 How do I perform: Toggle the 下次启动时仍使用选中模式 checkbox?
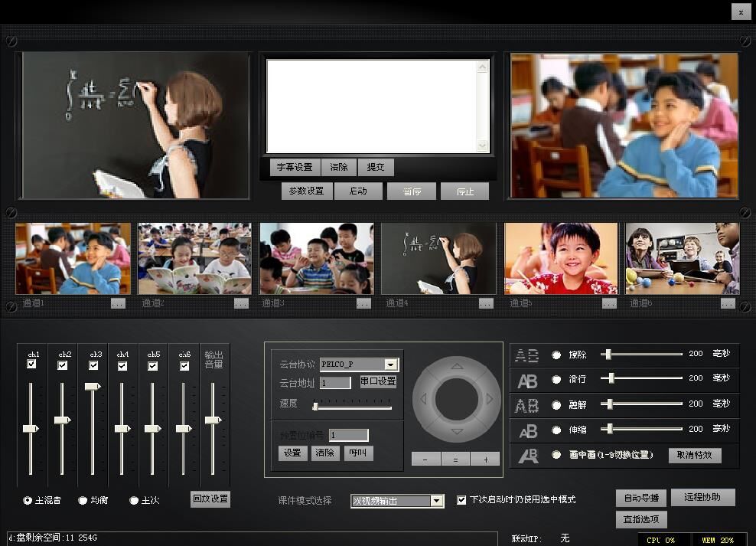point(461,500)
